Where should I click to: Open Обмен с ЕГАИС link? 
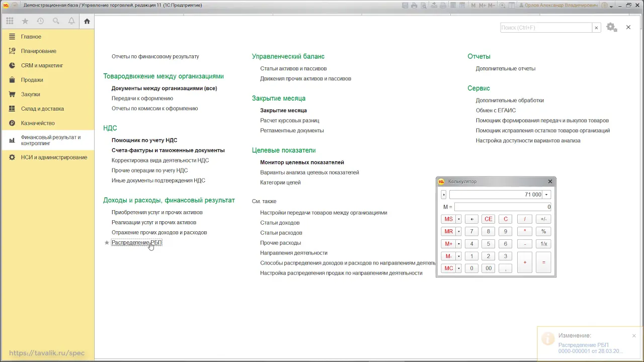tap(496, 110)
